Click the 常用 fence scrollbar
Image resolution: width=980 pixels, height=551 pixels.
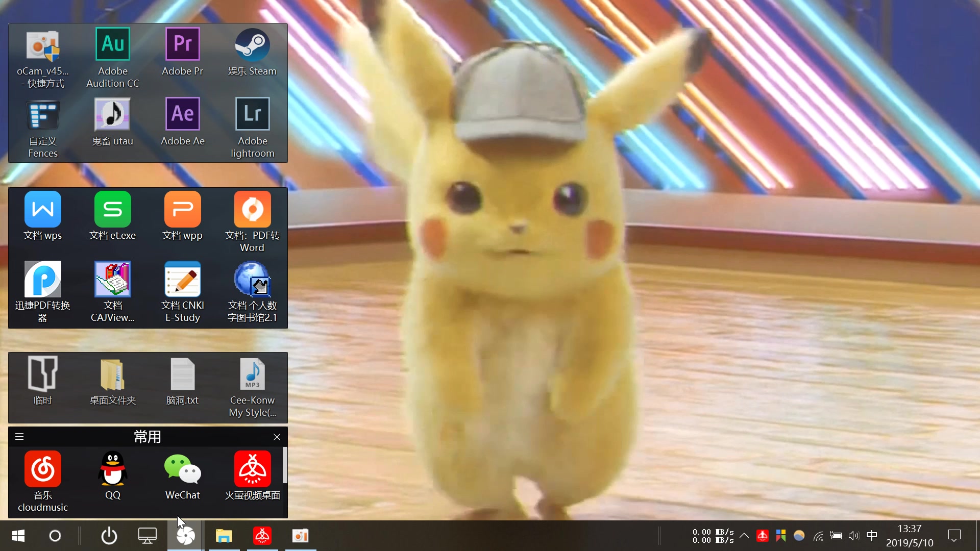(x=285, y=465)
